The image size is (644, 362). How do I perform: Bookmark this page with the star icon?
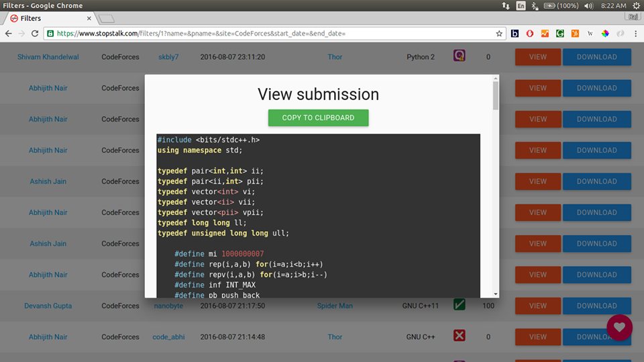point(499,34)
